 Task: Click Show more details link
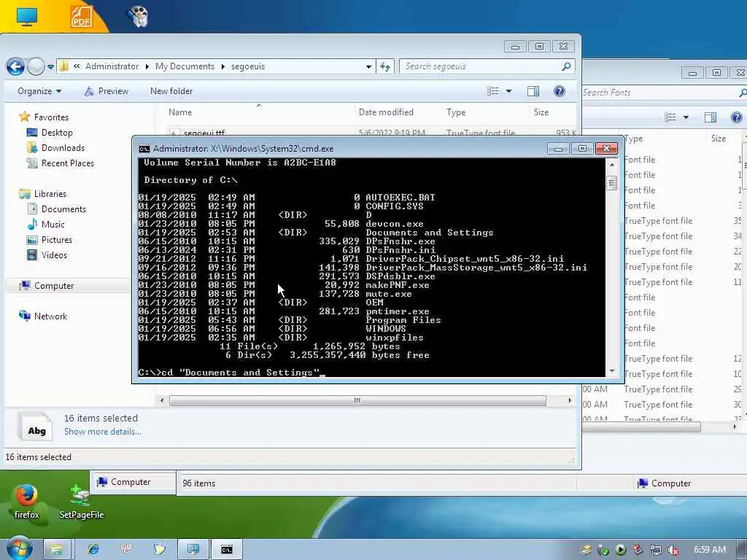[103, 432]
